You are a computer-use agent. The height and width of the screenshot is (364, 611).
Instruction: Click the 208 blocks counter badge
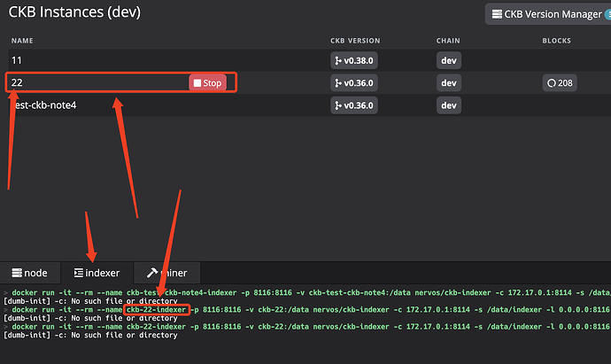(x=560, y=83)
